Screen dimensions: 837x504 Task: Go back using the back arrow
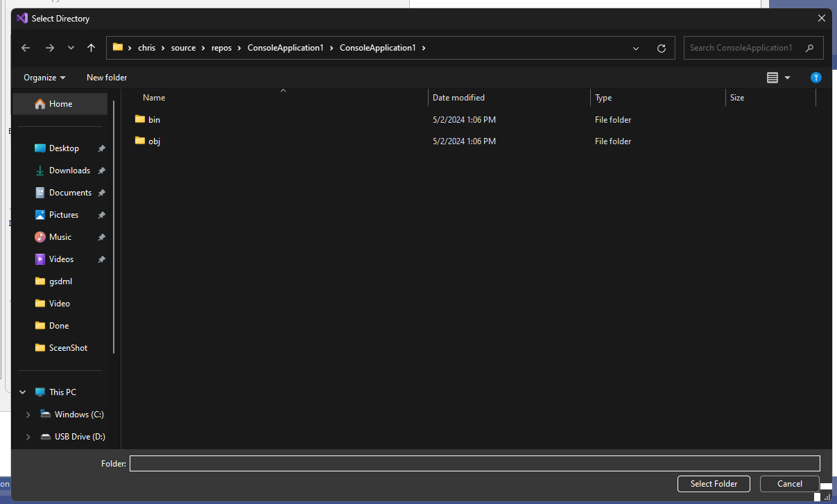(26, 48)
